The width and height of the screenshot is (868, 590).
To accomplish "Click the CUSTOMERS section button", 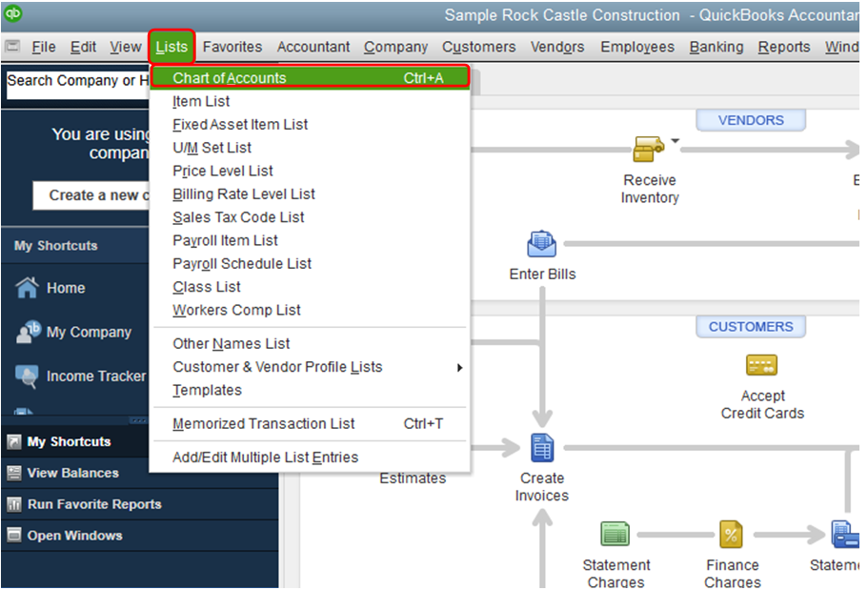I will [751, 327].
